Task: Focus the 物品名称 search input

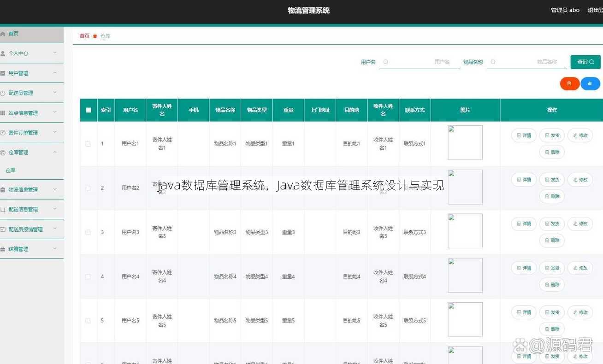Action: click(527, 62)
